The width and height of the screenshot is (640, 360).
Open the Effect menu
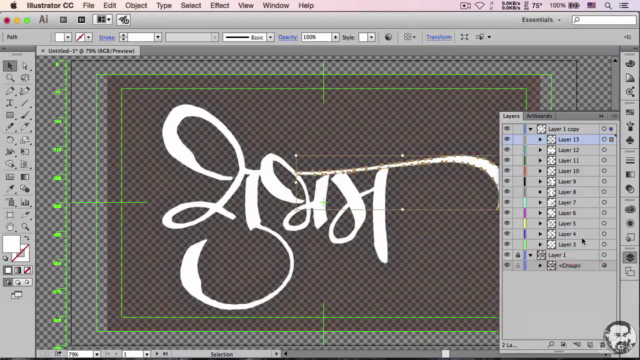point(220,6)
